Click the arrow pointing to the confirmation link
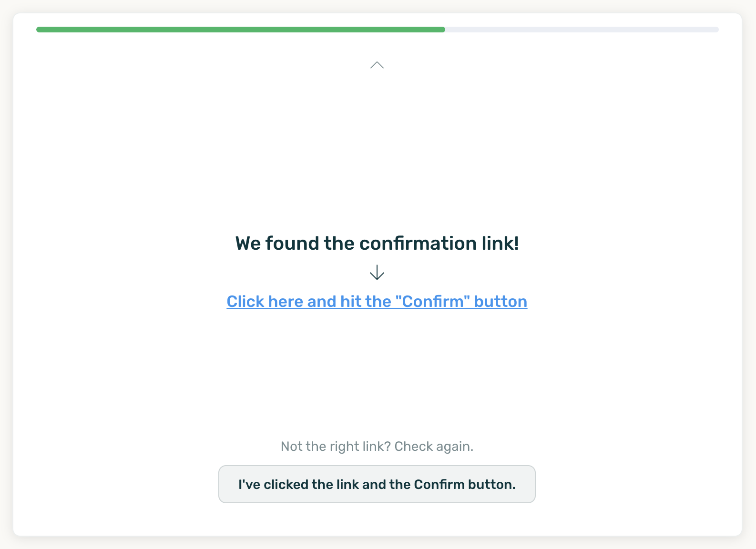Screen dimensions: 756x549 (377, 273)
